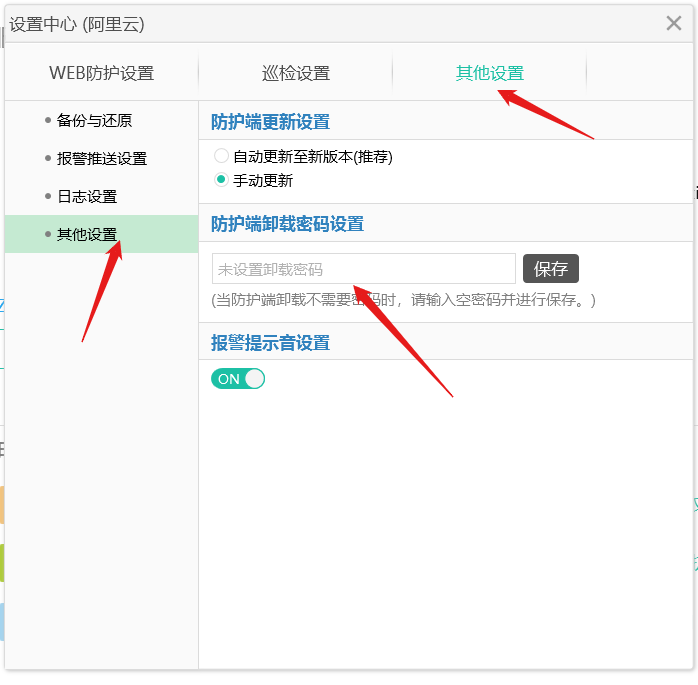Turn off the 报警提示音 ON switch
Image resolution: width=698 pixels, height=685 pixels.
pos(238,379)
